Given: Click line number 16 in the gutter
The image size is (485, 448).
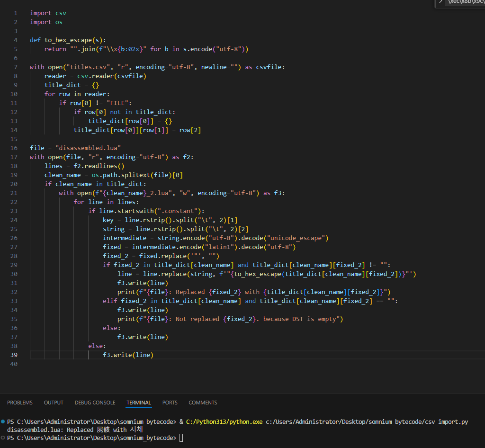Looking at the screenshot, I should coord(14,148).
